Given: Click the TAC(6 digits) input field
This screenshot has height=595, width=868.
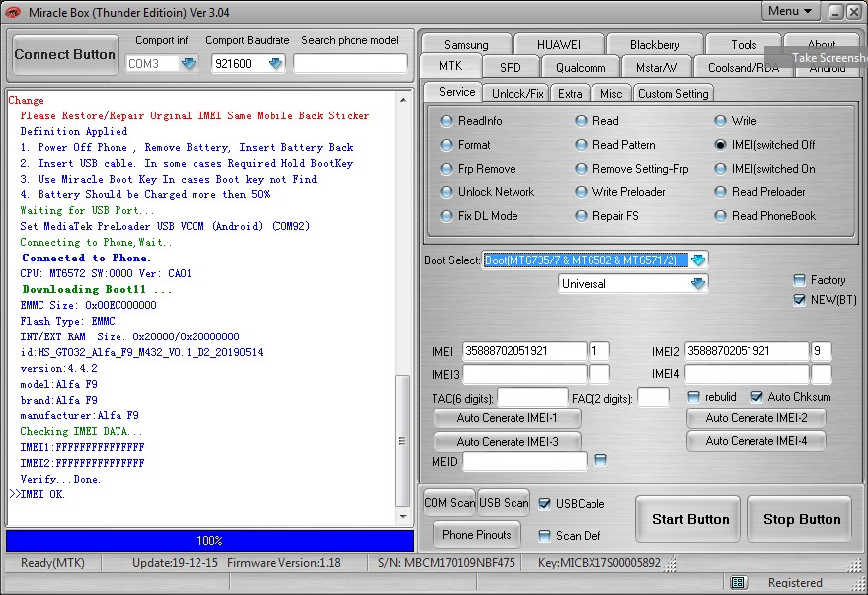Looking at the screenshot, I should tap(532, 397).
